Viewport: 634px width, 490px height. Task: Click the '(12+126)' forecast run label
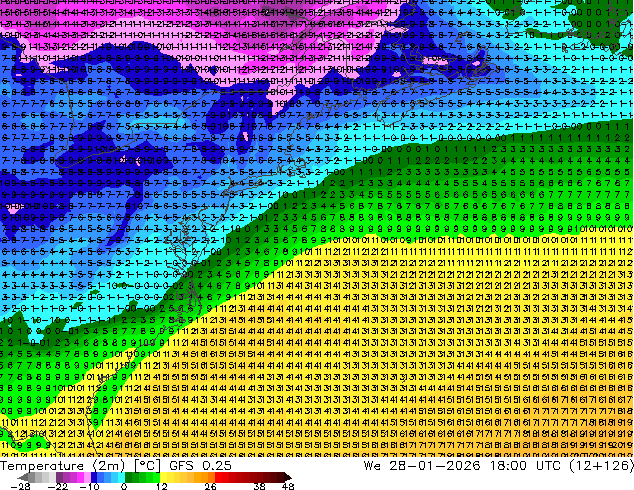coord(601,466)
